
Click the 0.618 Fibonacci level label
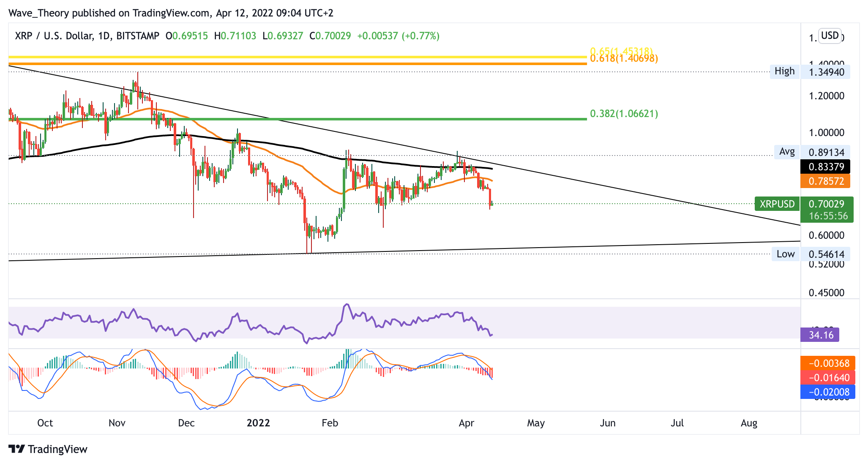point(624,59)
